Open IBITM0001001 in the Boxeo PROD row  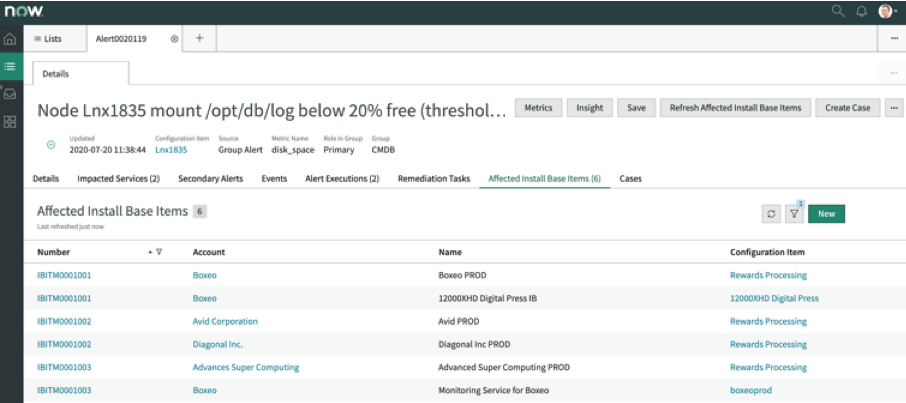coord(64,275)
